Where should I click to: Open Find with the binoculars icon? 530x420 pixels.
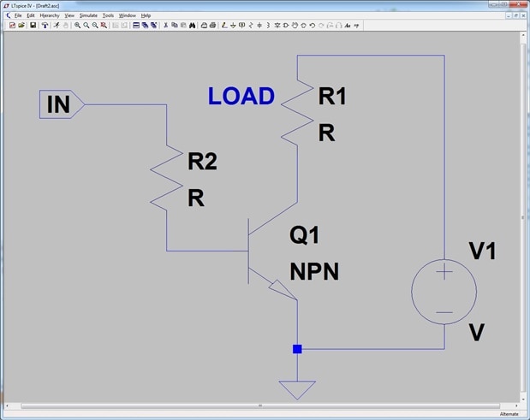(x=193, y=26)
